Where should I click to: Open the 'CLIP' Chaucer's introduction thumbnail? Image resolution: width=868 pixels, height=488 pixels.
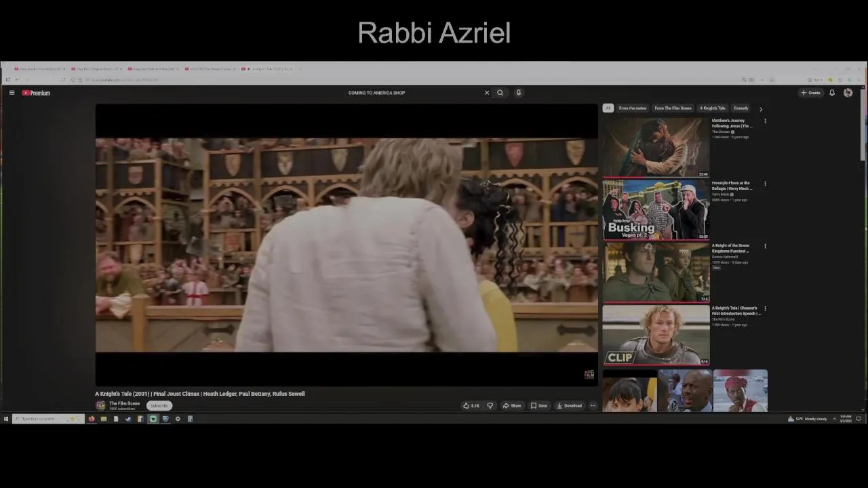656,335
